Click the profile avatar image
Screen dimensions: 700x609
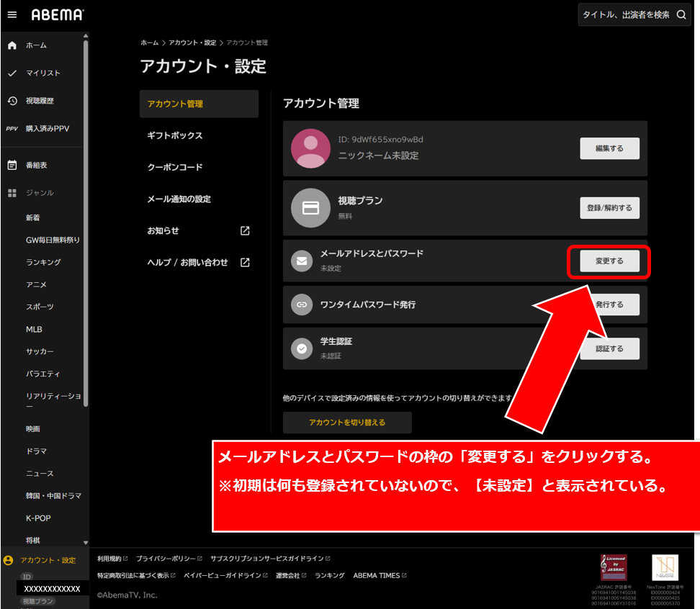tap(310, 148)
